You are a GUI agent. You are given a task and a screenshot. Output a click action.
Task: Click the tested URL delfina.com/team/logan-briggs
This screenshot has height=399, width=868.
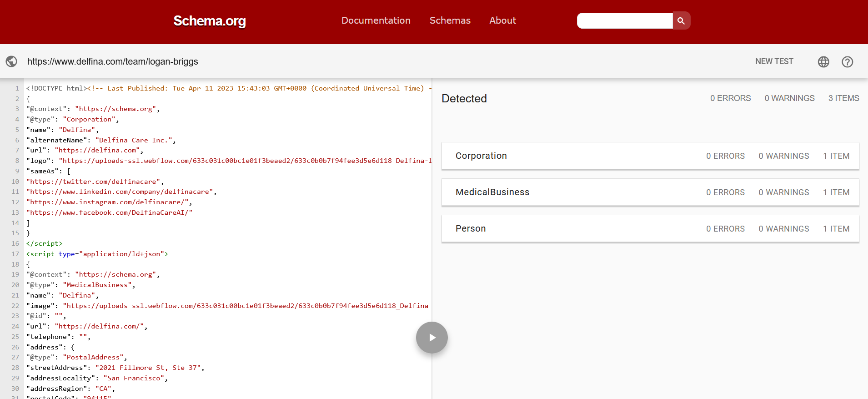(x=113, y=61)
